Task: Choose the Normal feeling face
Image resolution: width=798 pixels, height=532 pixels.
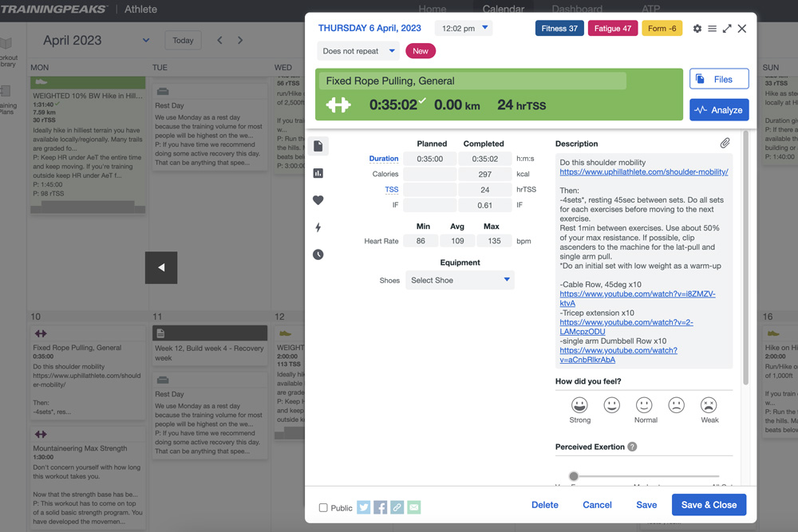Action: click(644, 405)
